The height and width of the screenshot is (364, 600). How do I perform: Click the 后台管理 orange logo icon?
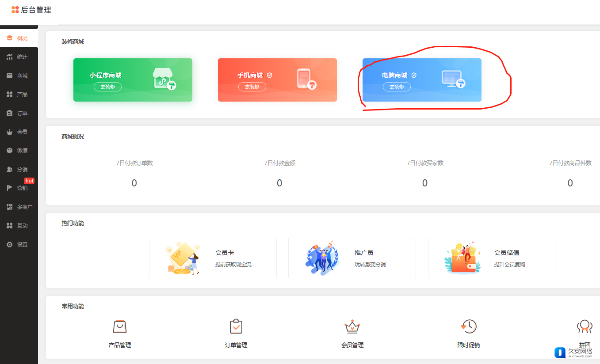[x=15, y=10]
